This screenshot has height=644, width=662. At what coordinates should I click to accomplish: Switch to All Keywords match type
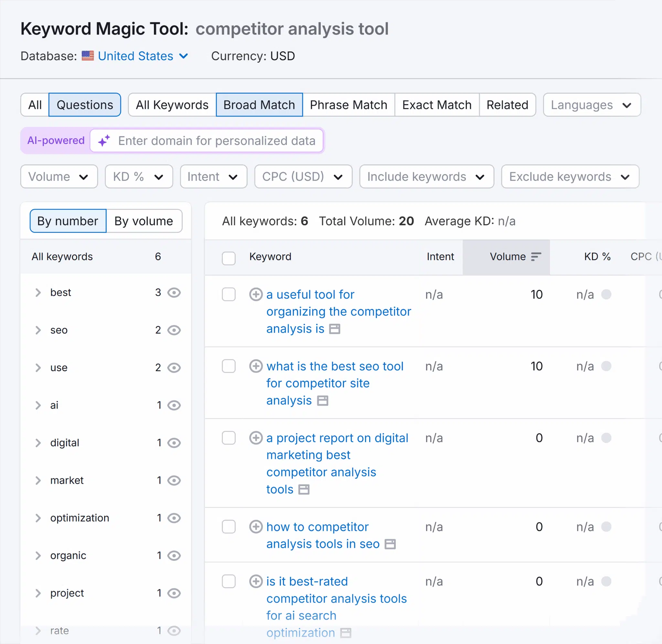coord(172,105)
